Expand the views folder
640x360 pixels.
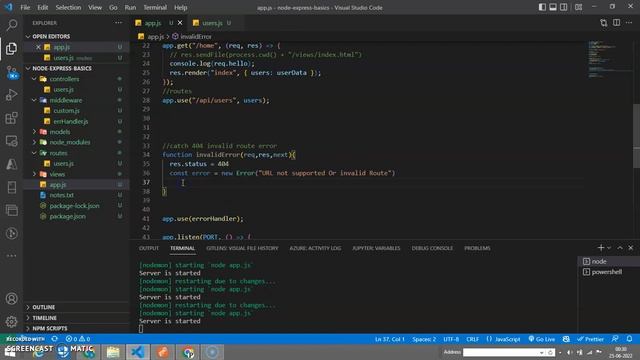pyautogui.click(x=34, y=174)
